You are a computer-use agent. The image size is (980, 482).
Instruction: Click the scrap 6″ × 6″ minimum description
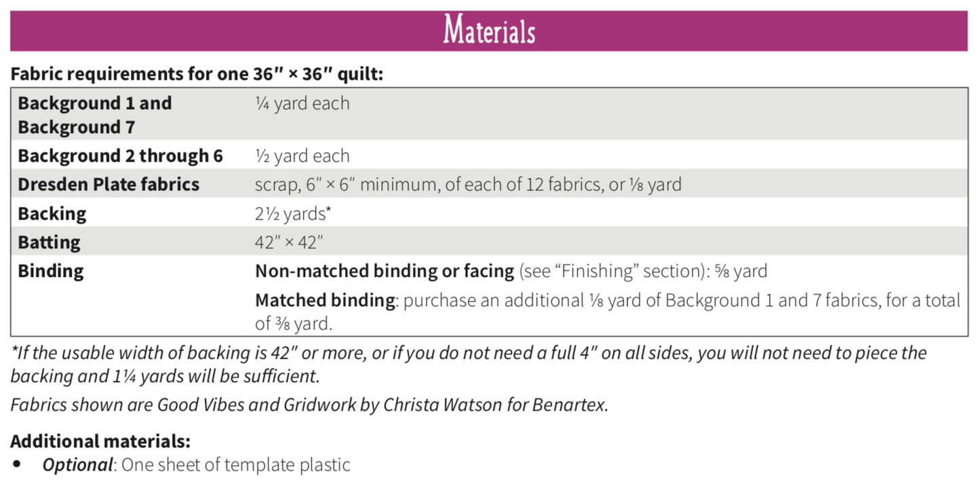[468, 185]
